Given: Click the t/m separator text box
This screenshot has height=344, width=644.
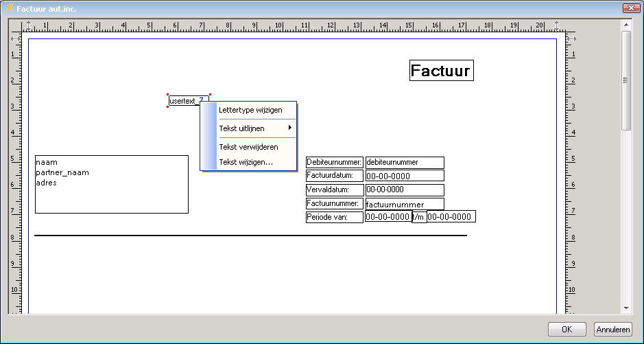Looking at the screenshot, I should 418,217.
